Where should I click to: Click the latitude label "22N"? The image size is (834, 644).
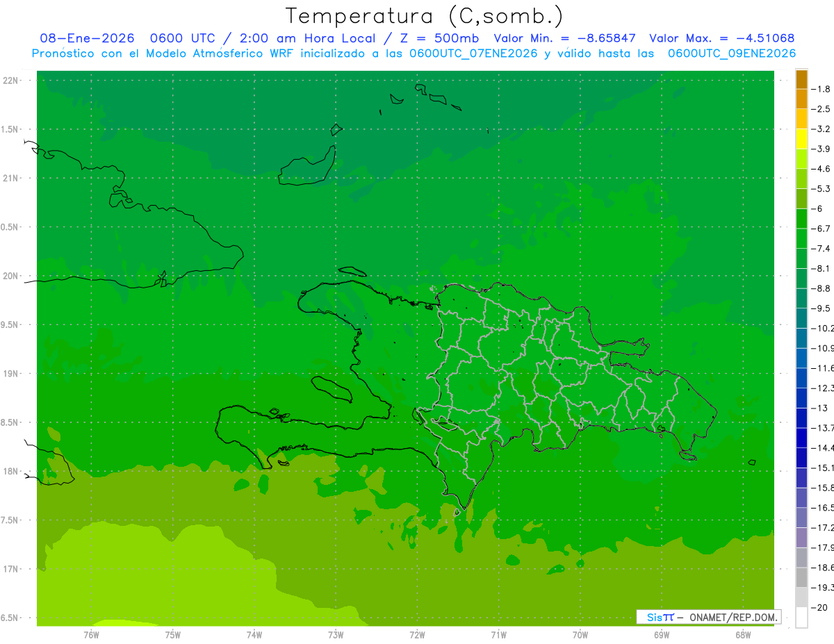pyautogui.click(x=12, y=81)
